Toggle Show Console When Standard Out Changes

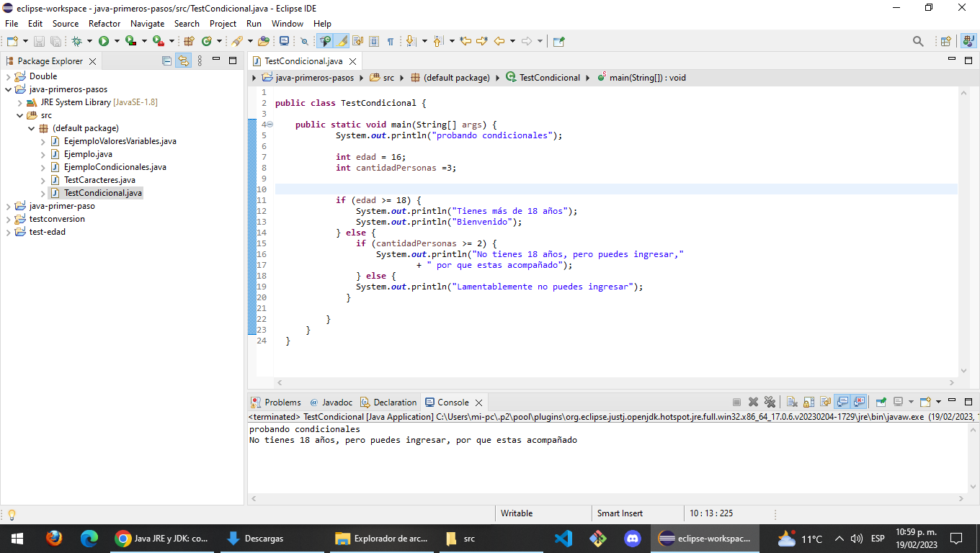[x=842, y=403]
